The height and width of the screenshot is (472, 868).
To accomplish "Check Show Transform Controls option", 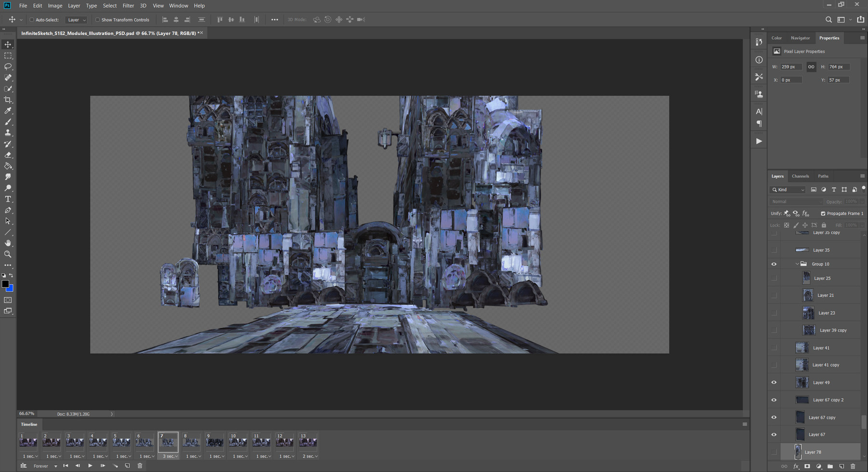I will pyautogui.click(x=97, y=20).
